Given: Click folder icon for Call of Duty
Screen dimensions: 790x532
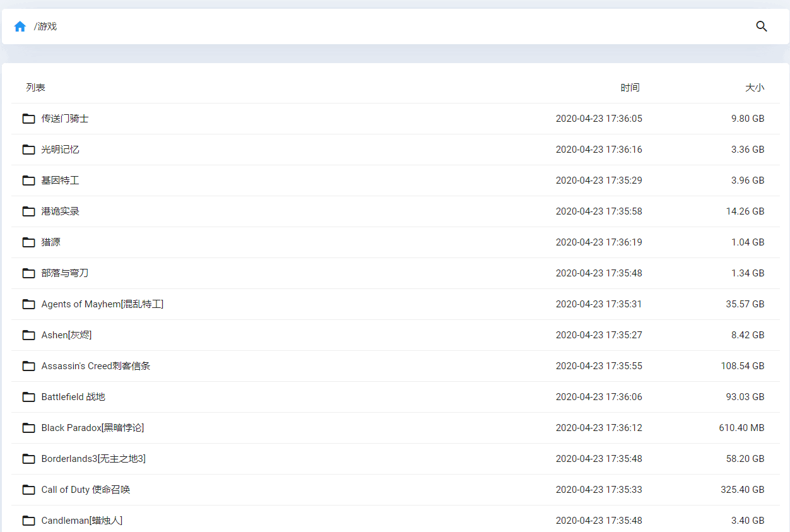Looking at the screenshot, I should coord(28,490).
